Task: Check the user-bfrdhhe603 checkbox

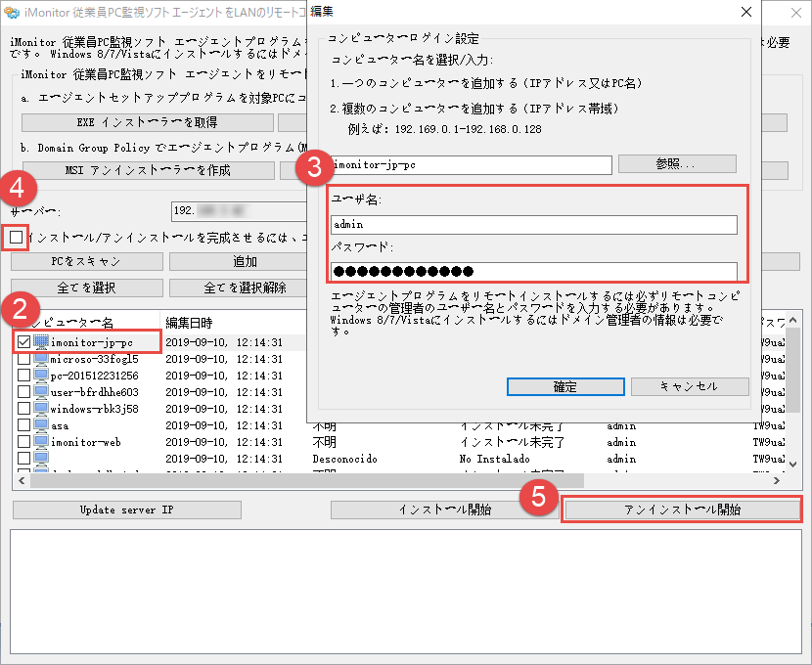Action: coord(23,392)
